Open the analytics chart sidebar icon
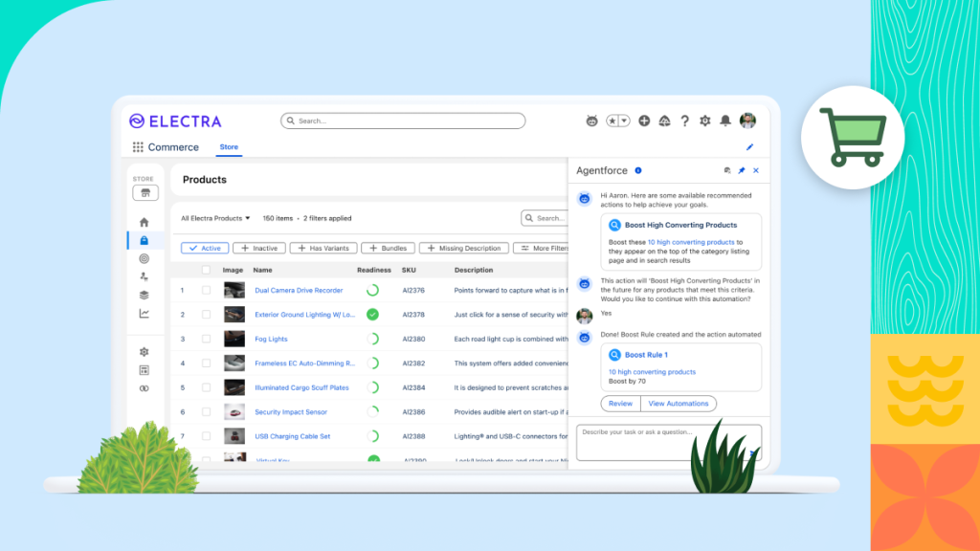Viewport: 980px width, 551px height. click(144, 314)
